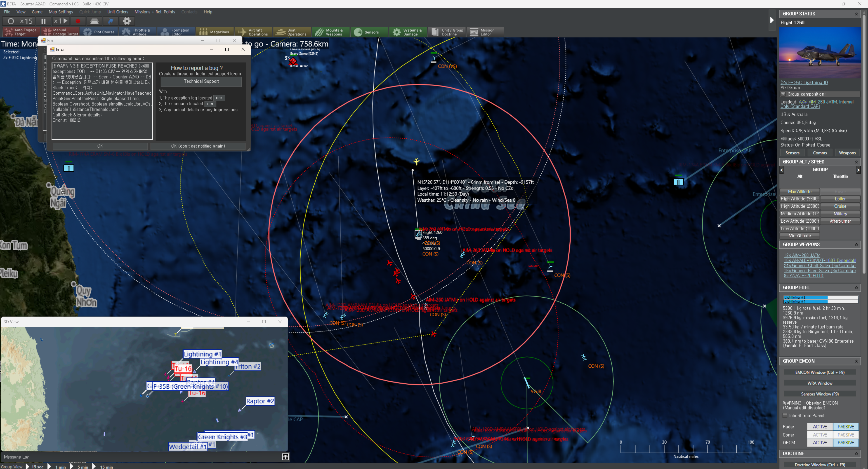Open game options with the gear icon
Screen dimensions: 868x469
127,21
